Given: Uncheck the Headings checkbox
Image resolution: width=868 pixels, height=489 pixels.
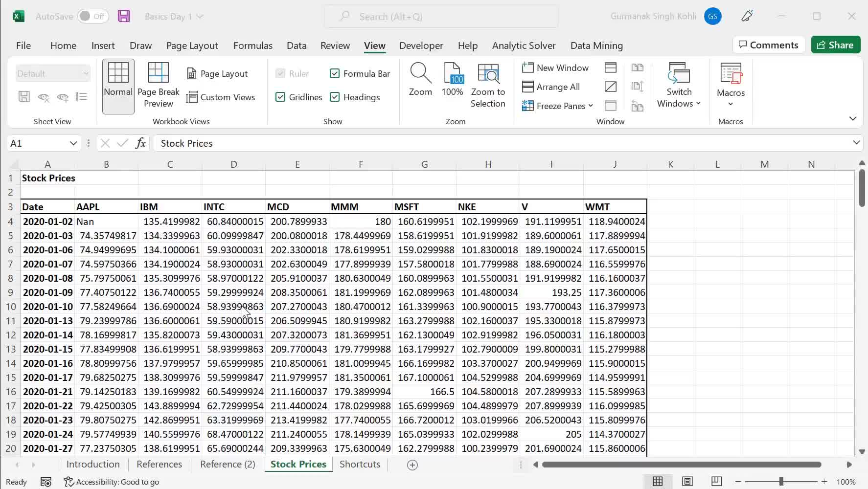Looking at the screenshot, I should 335,97.
